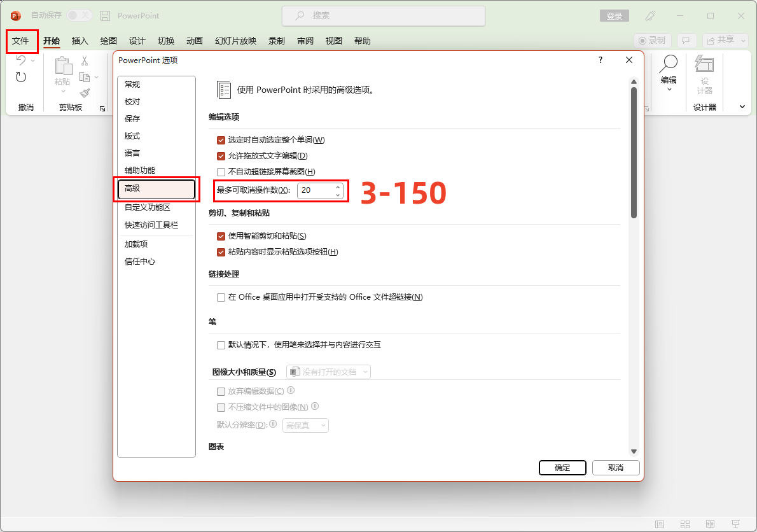The height and width of the screenshot is (532, 757).
Task: Switch to slide sorter view icon
Action: coord(684,524)
